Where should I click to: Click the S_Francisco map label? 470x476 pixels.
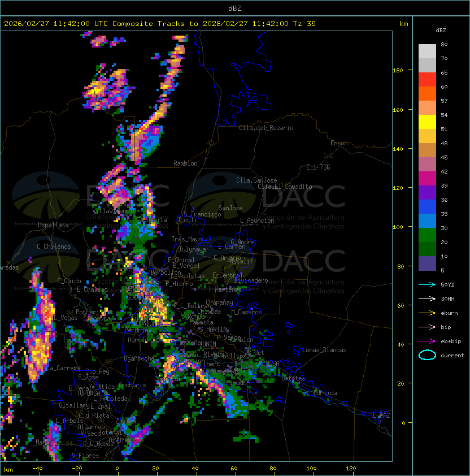(x=202, y=214)
